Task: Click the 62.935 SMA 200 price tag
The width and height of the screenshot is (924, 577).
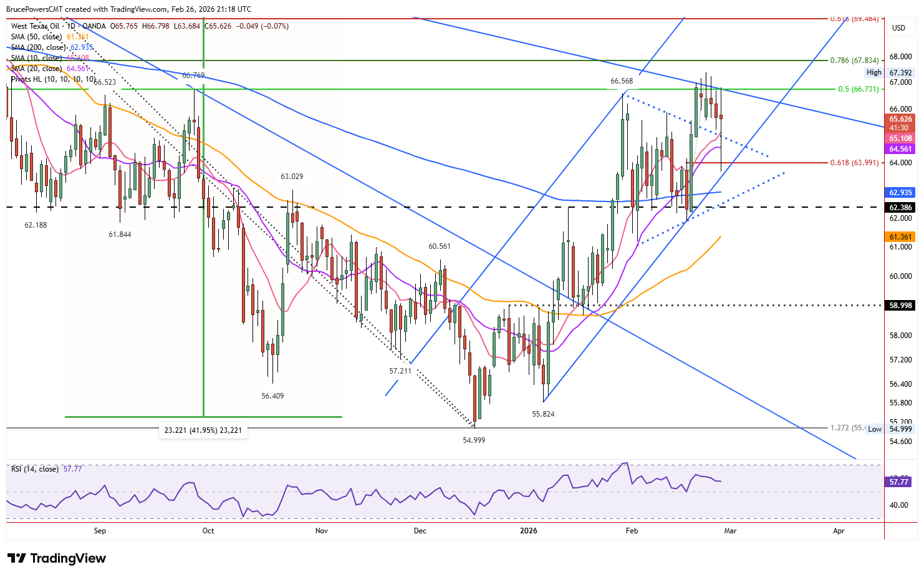Action: [x=900, y=193]
